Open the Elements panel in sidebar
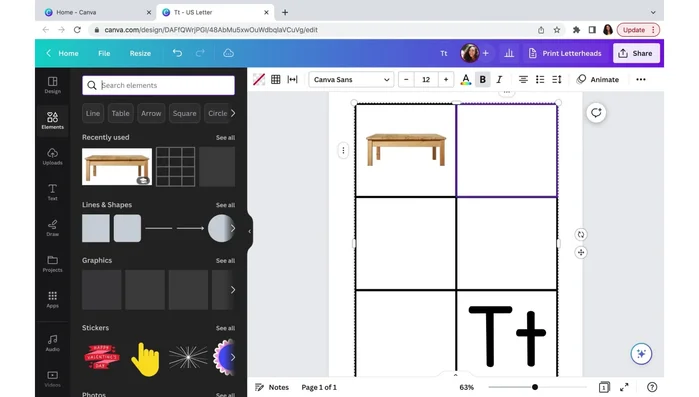The image size is (699, 397). pos(52,121)
